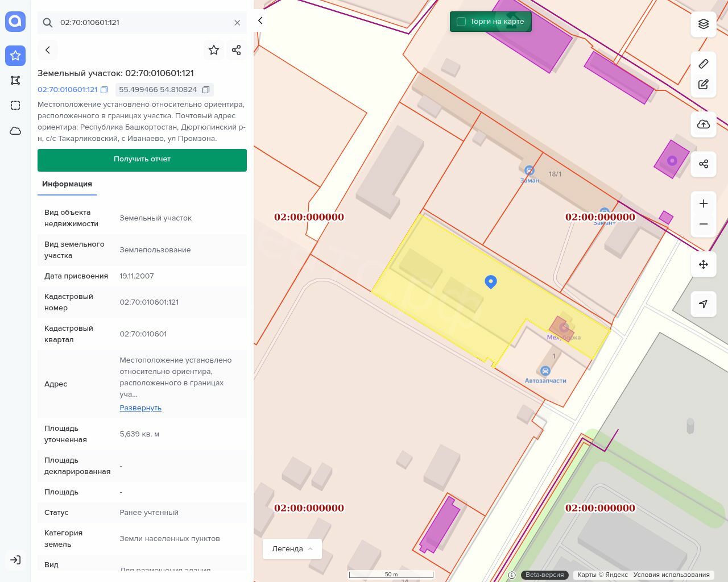Screen dimensions: 728x582
Task: Collapse the left information panel
Action: click(x=260, y=20)
